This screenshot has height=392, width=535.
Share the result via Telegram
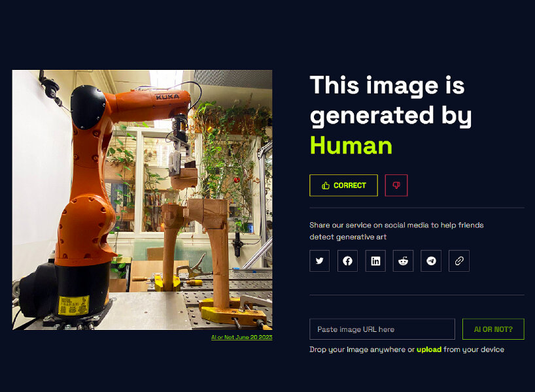tap(431, 261)
